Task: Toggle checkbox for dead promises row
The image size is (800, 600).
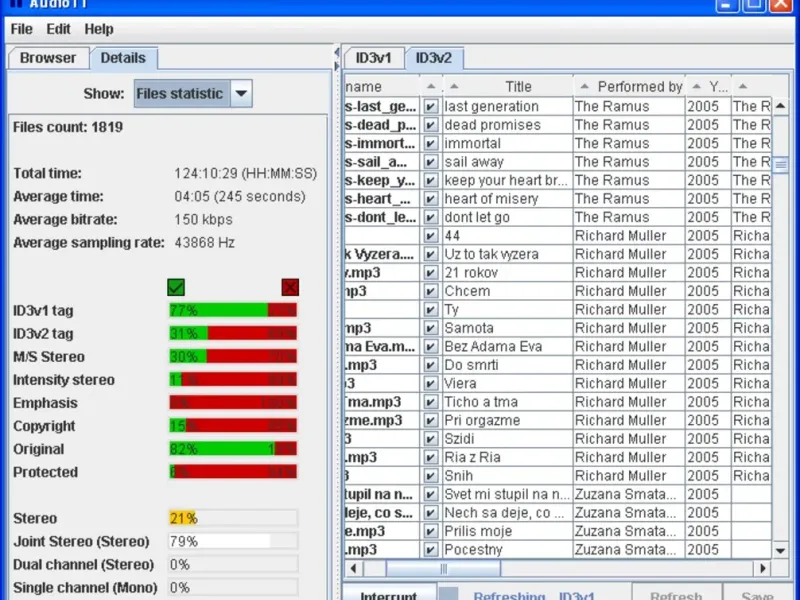Action: [431, 125]
